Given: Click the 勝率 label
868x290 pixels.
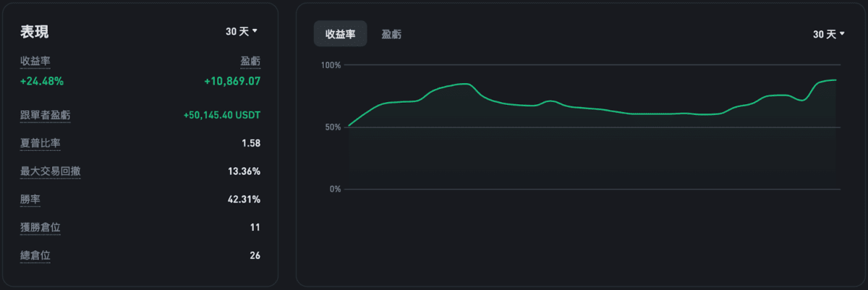Looking at the screenshot, I should point(30,199).
